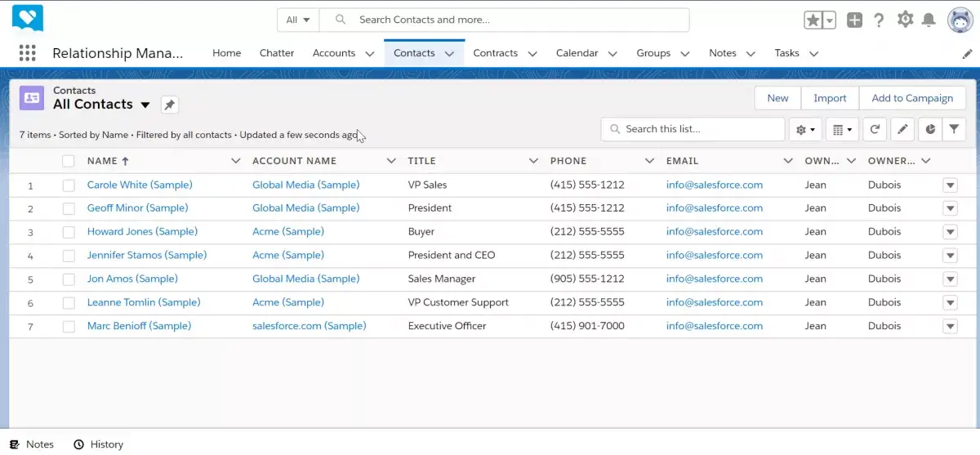This screenshot has width=980, height=455.
Task: Open row actions for Carole White
Action: (950, 185)
